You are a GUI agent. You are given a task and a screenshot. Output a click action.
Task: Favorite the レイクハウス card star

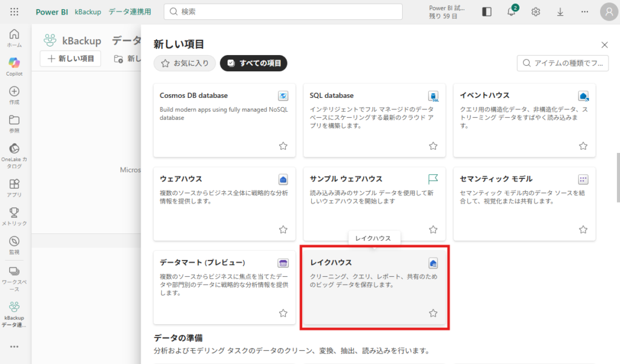(433, 313)
